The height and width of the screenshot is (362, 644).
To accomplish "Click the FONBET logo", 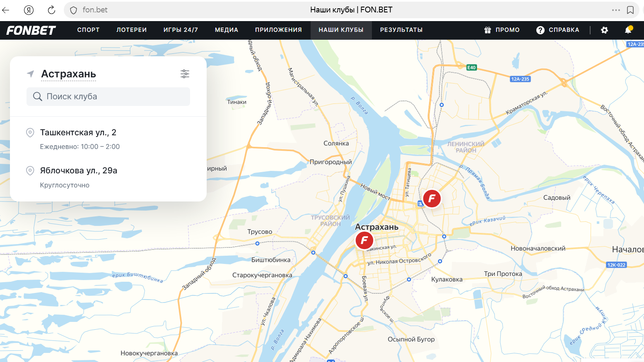I will point(31,30).
